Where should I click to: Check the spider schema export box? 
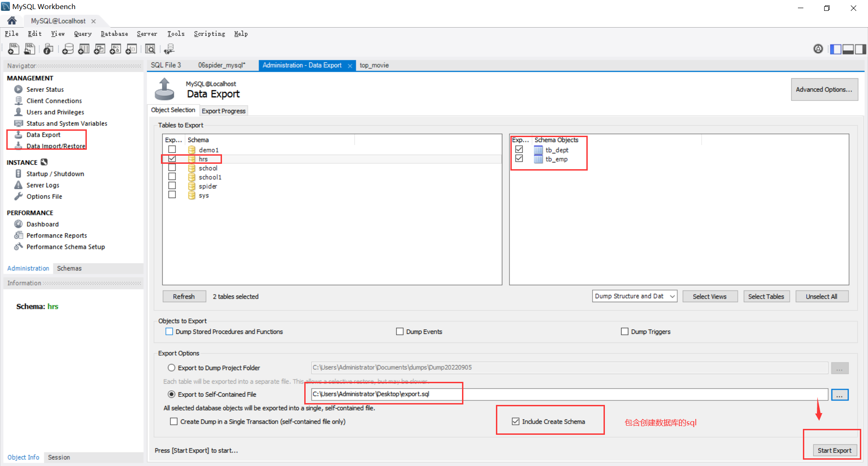(x=172, y=185)
